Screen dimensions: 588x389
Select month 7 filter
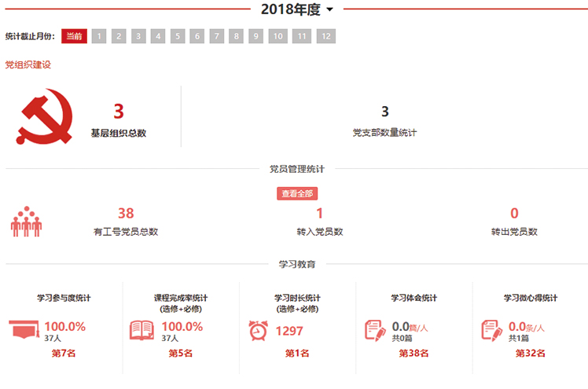pyautogui.click(x=217, y=36)
